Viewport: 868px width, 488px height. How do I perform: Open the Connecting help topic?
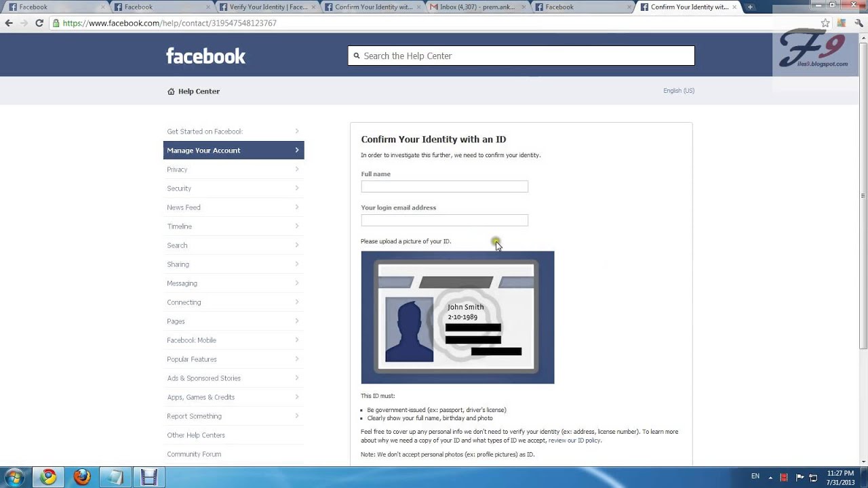point(233,302)
